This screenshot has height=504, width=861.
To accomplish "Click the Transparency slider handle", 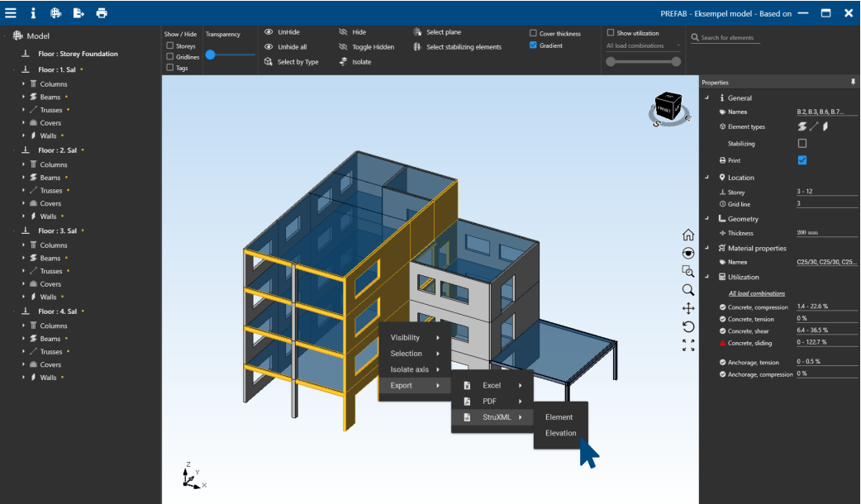I will [x=211, y=55].
